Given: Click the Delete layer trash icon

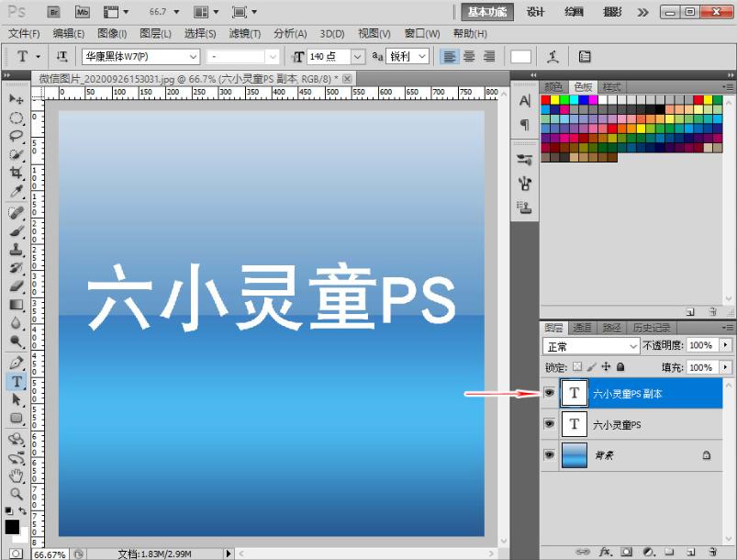Looking at the screenshot, I should coord(712,550).
